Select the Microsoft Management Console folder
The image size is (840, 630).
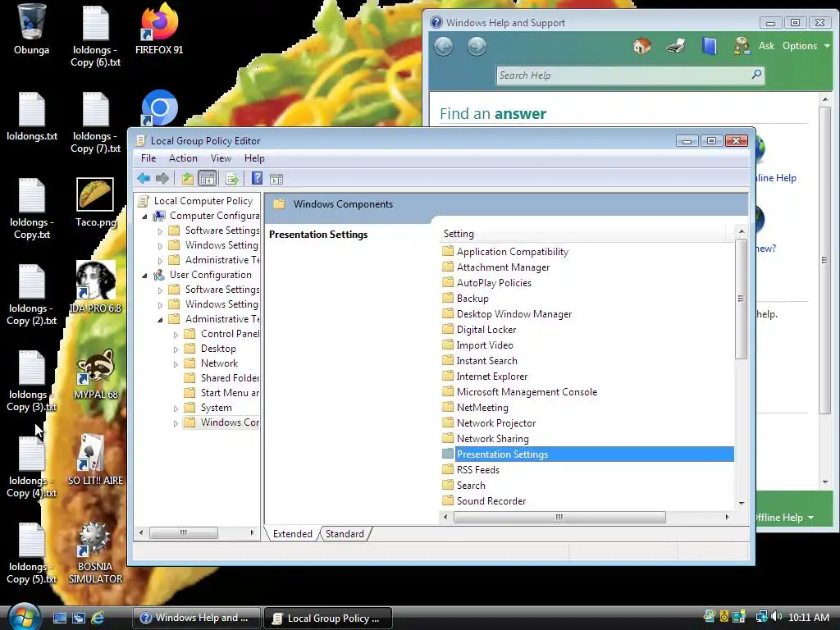(x=527, y=391)
